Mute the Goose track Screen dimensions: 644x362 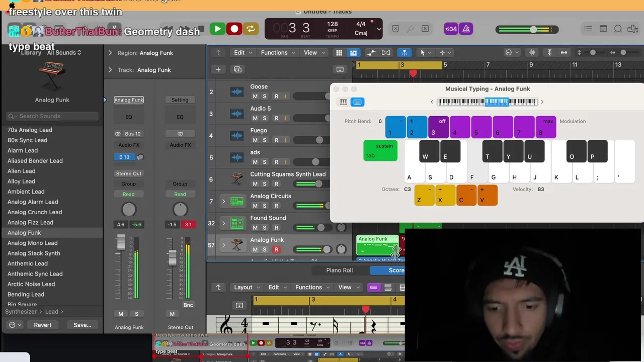click(255, 96)
